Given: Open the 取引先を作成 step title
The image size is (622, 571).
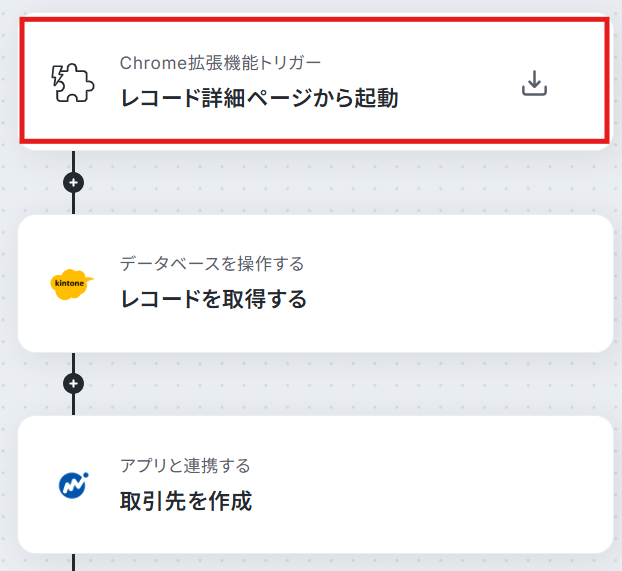Looking at the screenshot, I should [186, 500].
